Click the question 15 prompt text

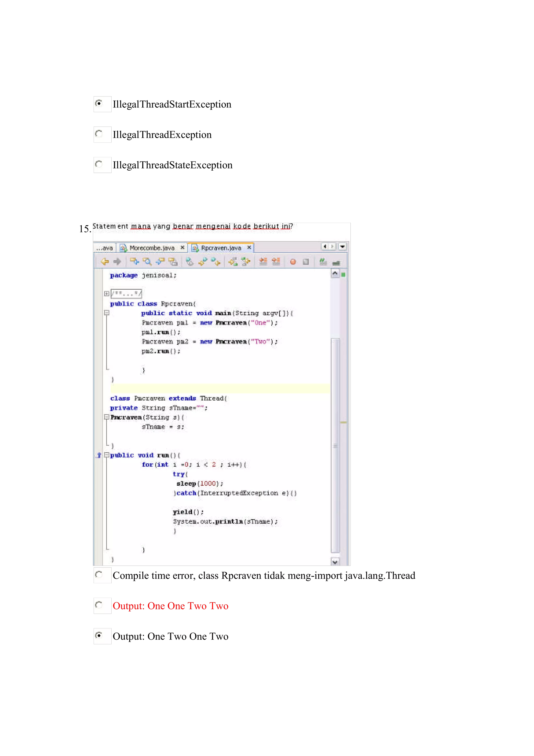click(193, 226)
